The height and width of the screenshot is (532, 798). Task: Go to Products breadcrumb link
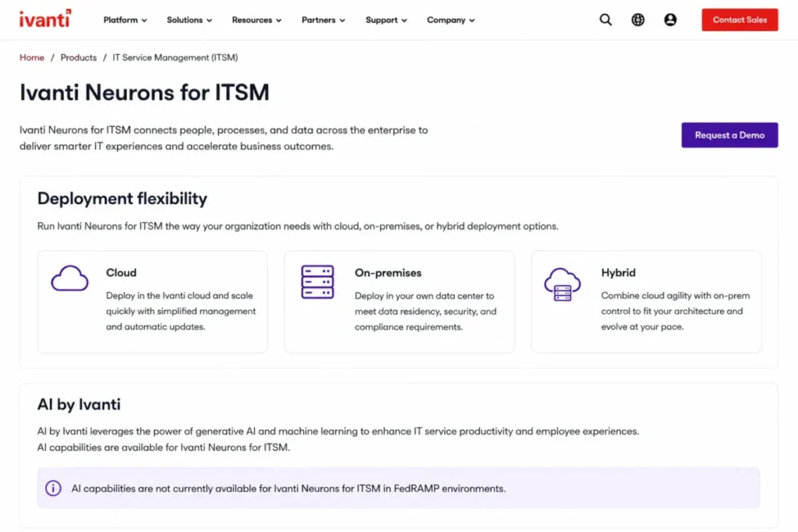[x=79, y=58]
